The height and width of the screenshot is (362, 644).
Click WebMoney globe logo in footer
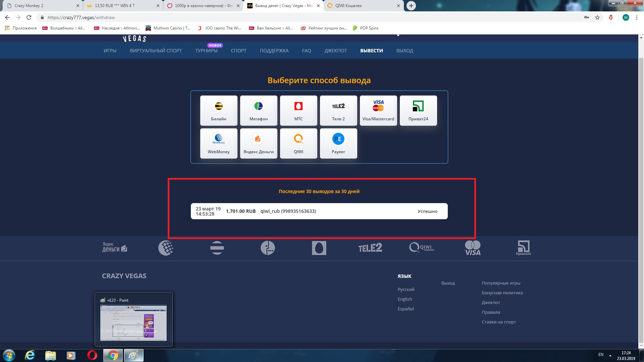[166, 248]
